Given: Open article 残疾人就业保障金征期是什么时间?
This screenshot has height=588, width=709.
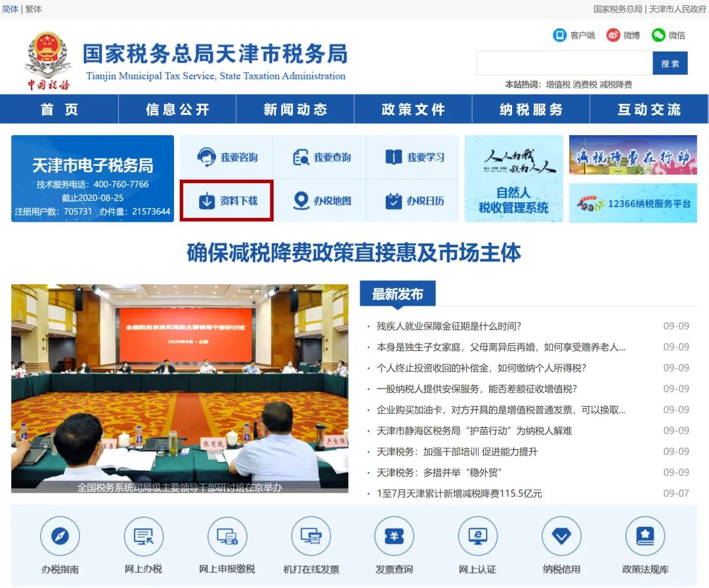Looking at the screenshot, I should click(449, 326).
